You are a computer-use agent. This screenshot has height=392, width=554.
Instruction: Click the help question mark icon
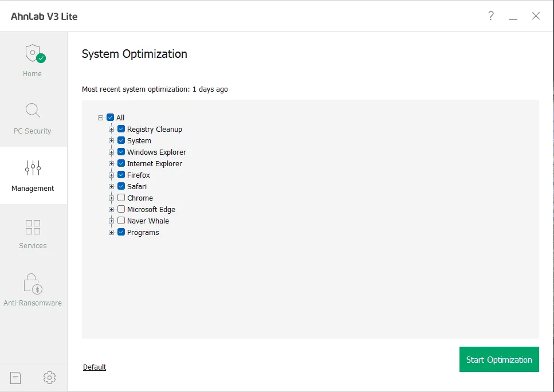point(491,16)
